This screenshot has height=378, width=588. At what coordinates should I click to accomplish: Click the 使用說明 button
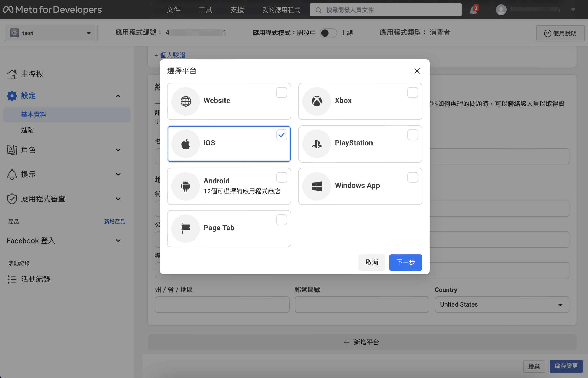[x=560, y=33]
